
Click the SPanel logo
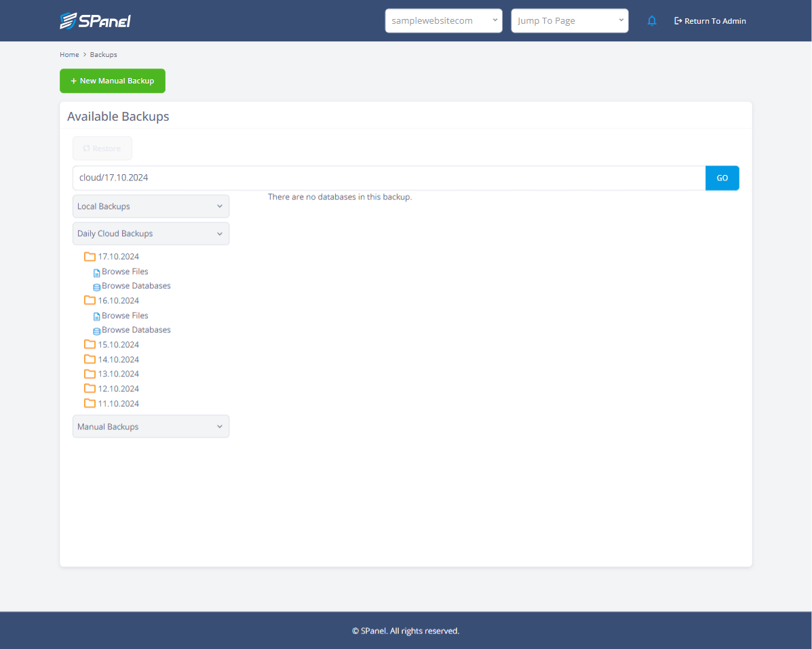96,20
